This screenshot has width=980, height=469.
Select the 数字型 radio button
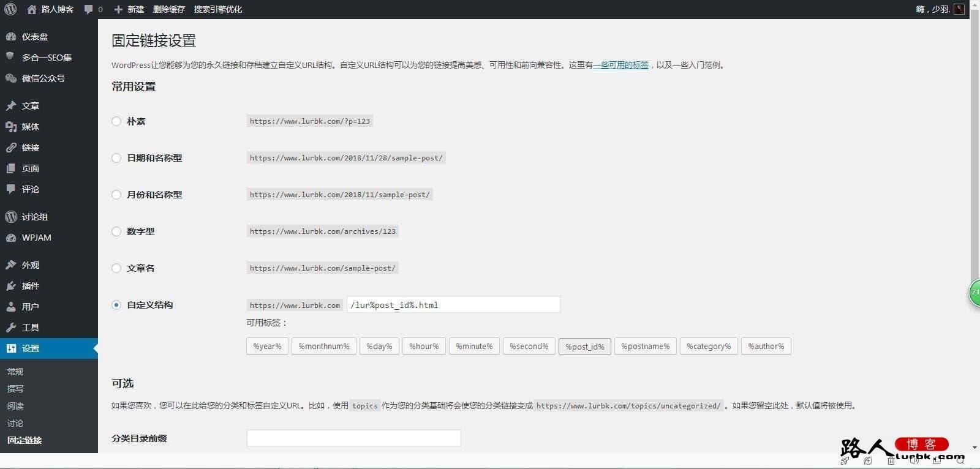116,231
